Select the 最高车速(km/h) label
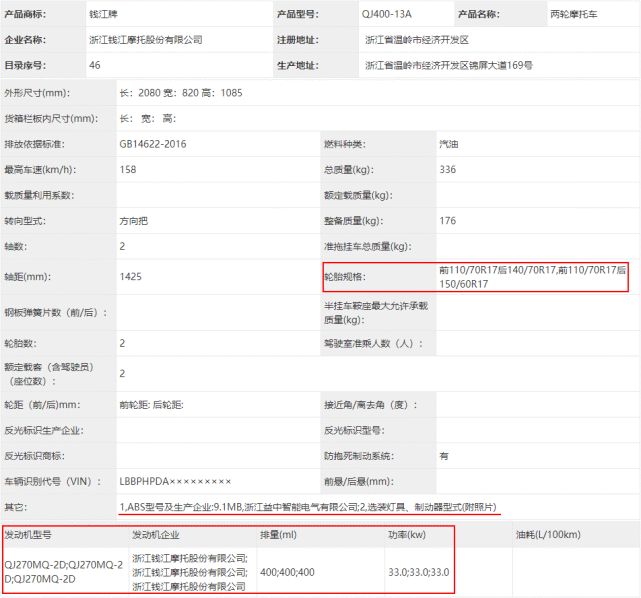The height and width of the screenshot is (598, 641). [40, 170]
